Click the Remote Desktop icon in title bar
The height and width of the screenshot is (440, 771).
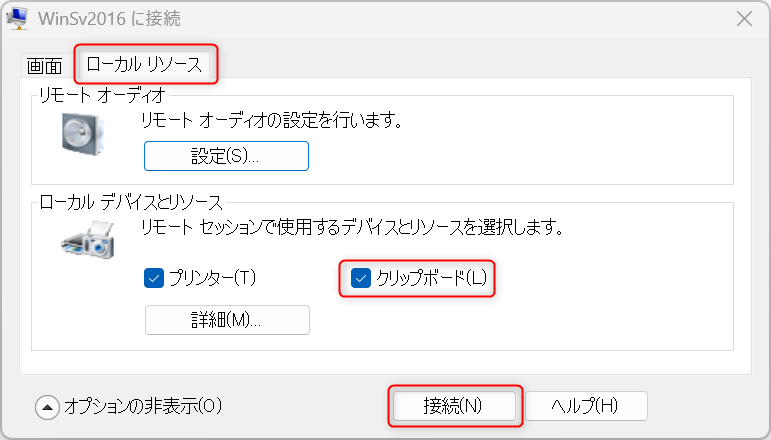(x=17, y=17)
